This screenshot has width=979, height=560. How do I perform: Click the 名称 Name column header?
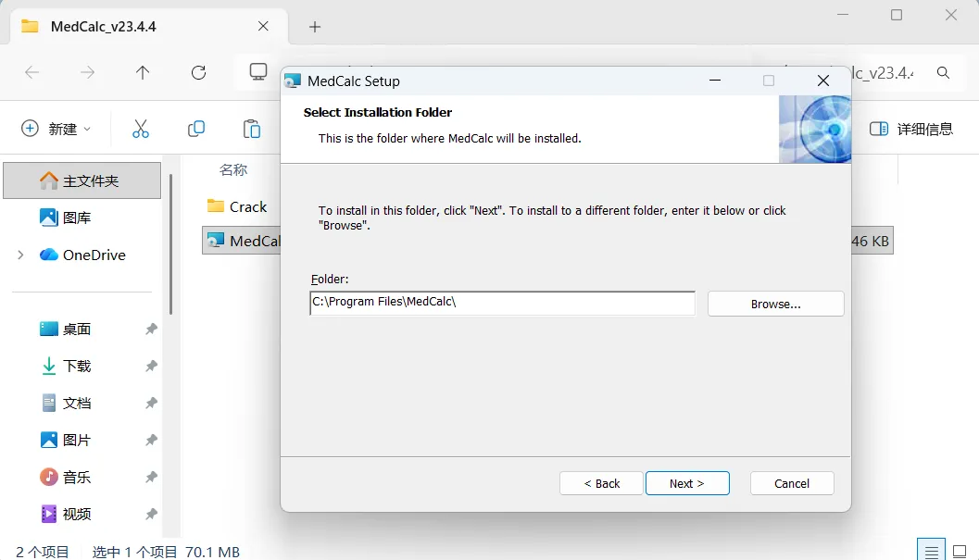tap(233, 169)
